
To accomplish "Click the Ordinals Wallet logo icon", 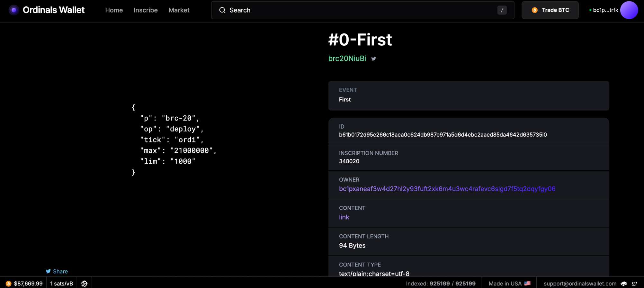I will point(13,10).
